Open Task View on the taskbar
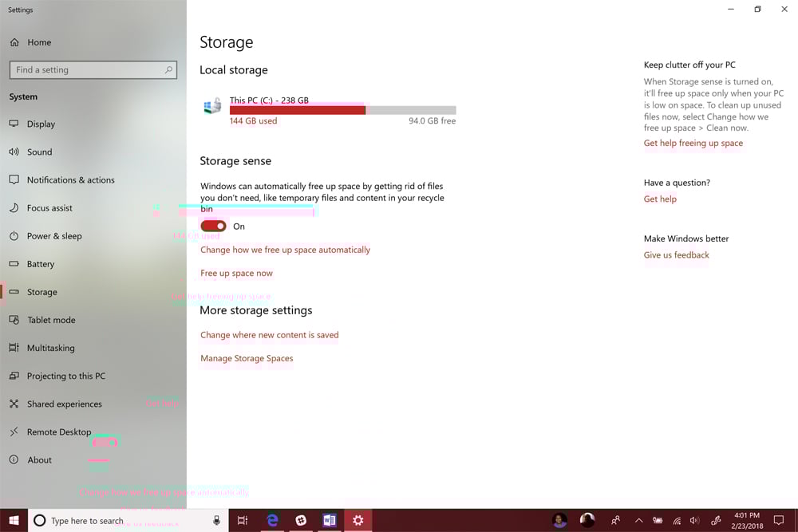The height and width of the screenshot is (532, 798). 243,520
